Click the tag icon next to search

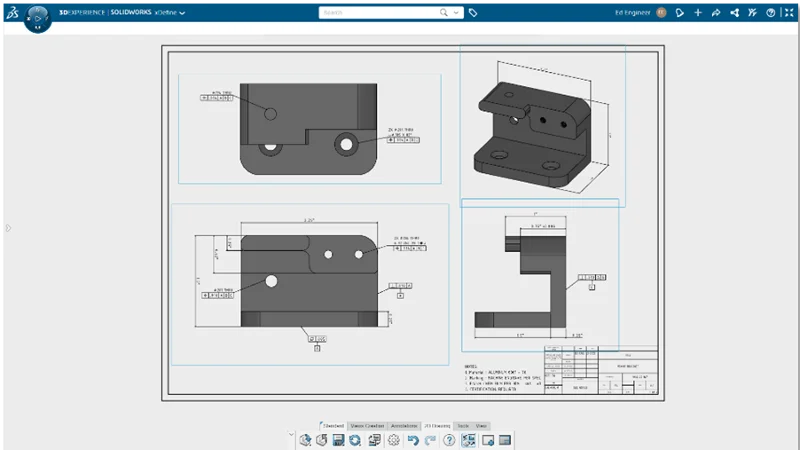(473, 13)
